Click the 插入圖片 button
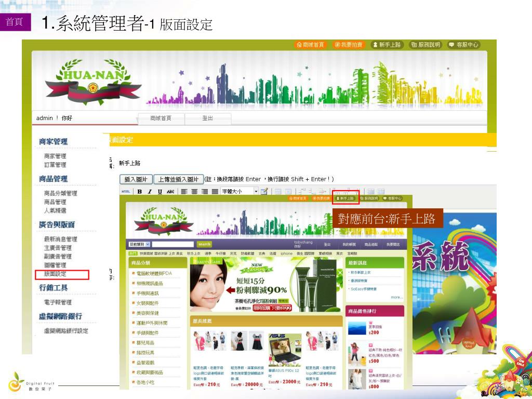532x399 pixels. click(136, 179)
